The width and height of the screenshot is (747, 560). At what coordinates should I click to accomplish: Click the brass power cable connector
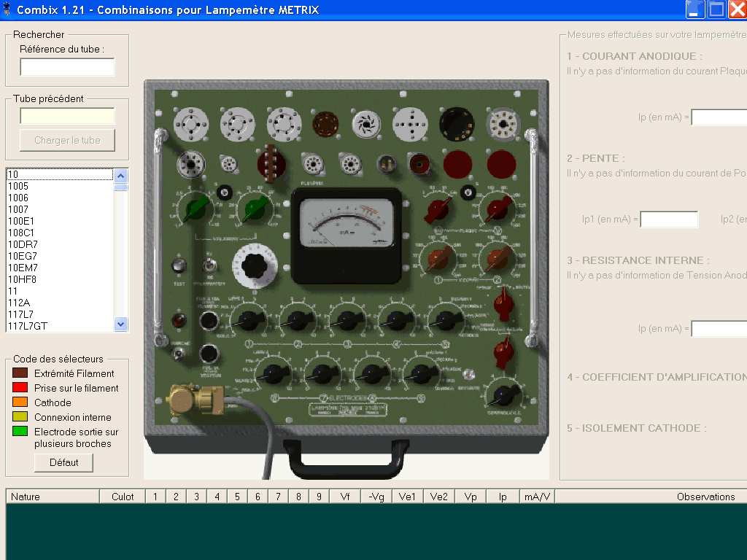pos(195,399)
